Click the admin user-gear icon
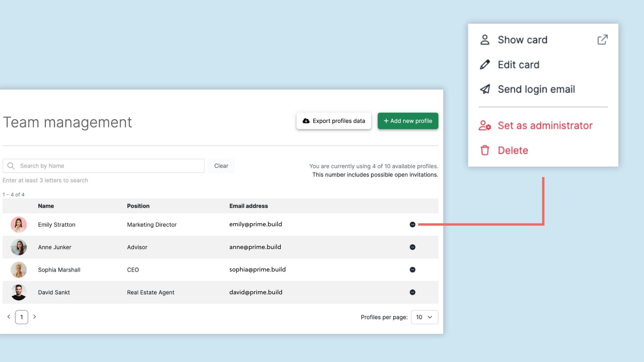The width and height of the screenshot is (644, 362). pos(485,125)
